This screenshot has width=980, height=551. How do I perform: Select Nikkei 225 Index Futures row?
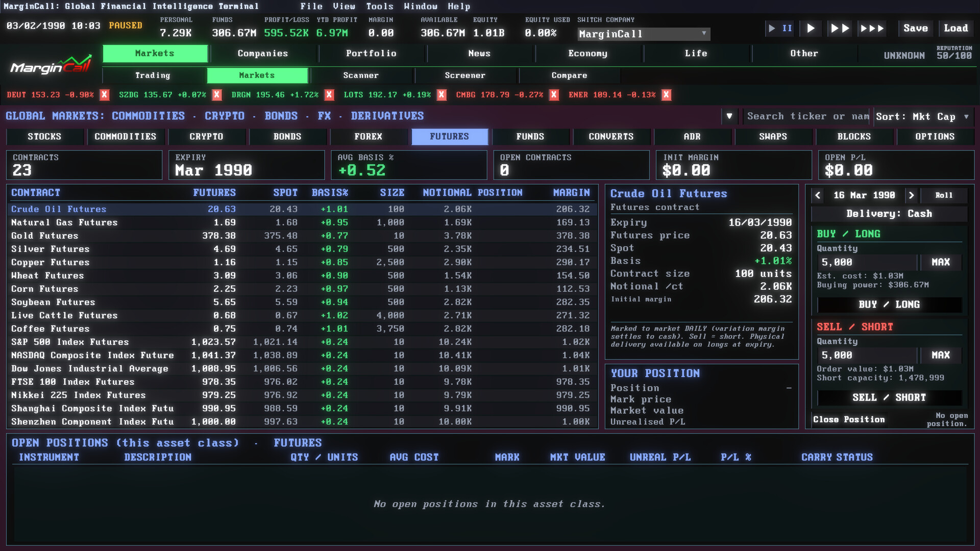(302, 395)
